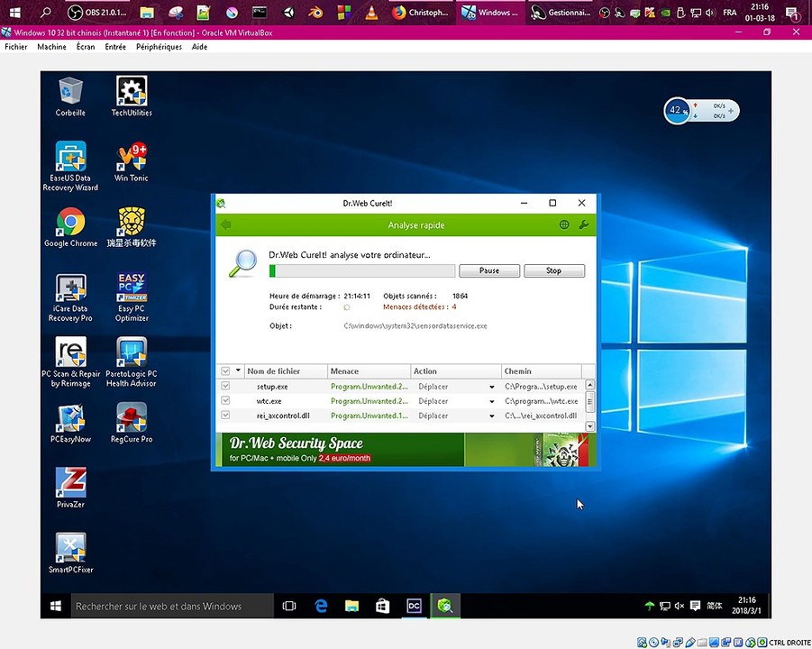
Task: Open the Écran menu
Action: pyautogui.click(x=86, y=47)
